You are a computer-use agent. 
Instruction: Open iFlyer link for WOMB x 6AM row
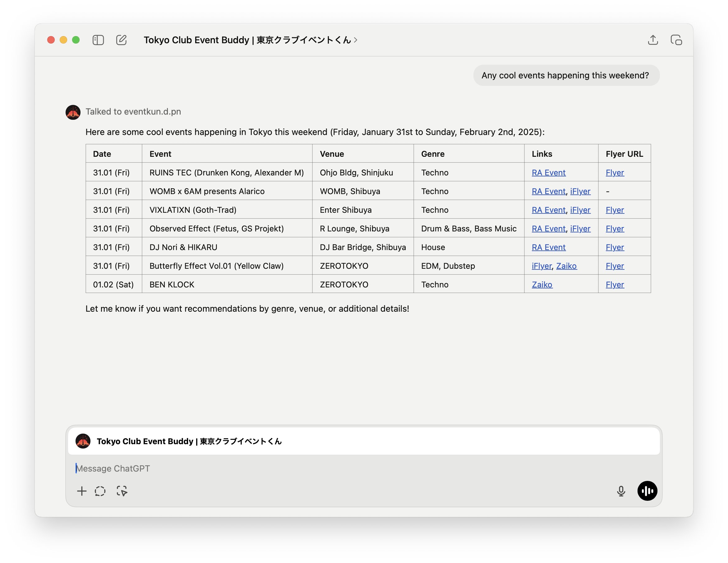(580, 191)
